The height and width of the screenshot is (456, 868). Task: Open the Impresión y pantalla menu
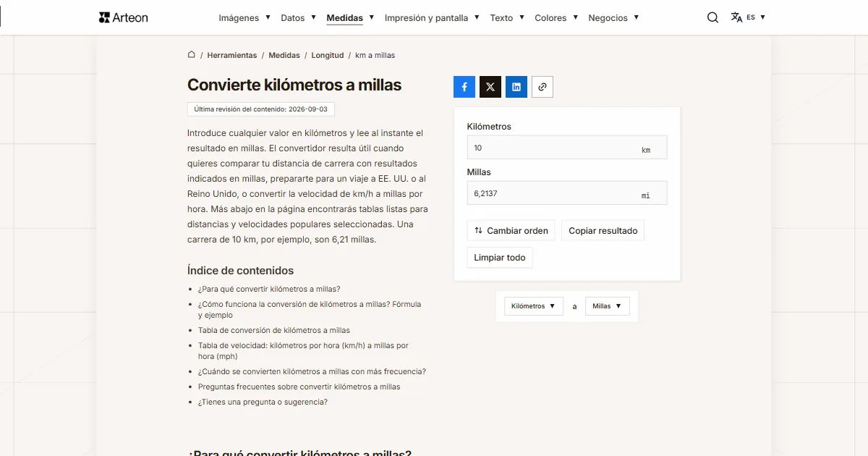click(432, 17)
